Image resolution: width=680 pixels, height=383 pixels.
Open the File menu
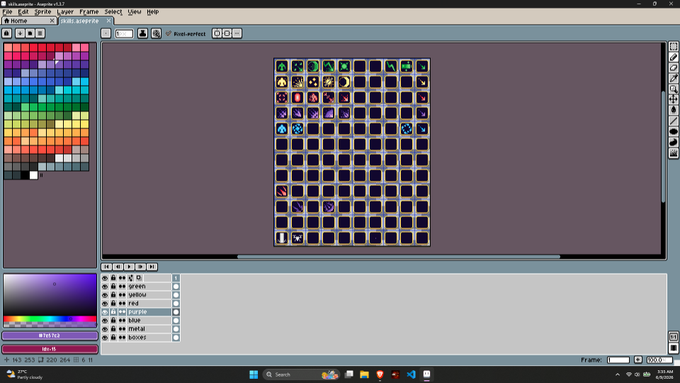(x=7, y=12)
